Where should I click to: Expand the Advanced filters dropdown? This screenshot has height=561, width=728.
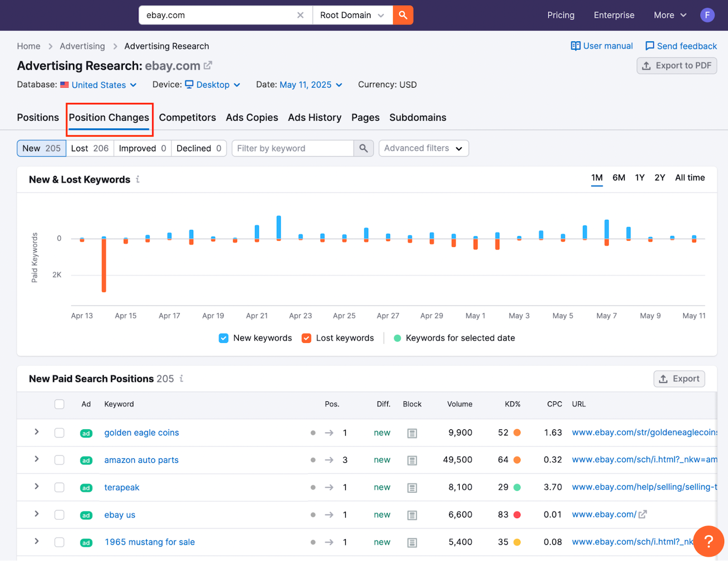(423, 148)
